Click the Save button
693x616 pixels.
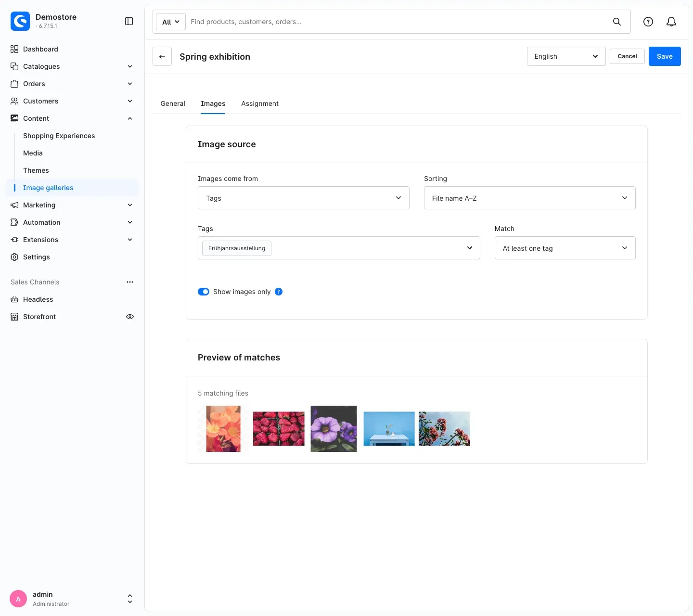(x=665, y=56)
